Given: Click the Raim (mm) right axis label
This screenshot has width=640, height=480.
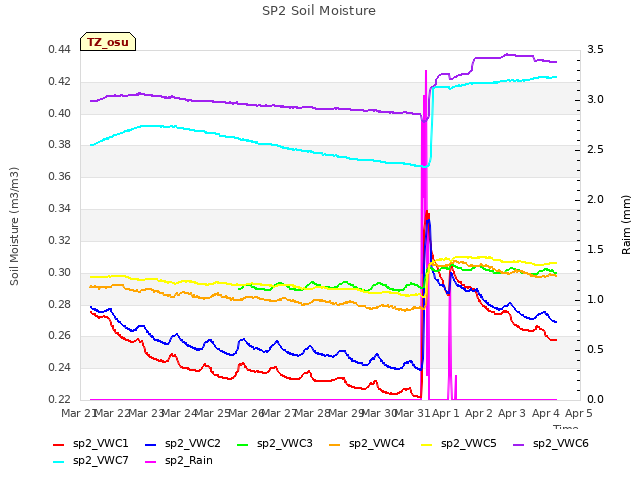Looking at the screenshot, I should coord(626,225).
